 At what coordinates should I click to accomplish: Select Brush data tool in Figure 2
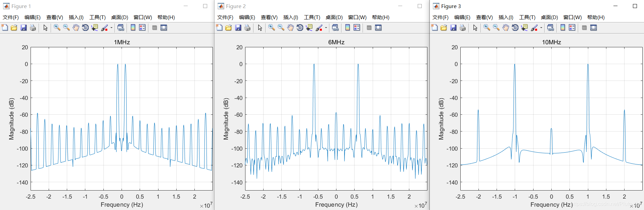tap(319, 28)
